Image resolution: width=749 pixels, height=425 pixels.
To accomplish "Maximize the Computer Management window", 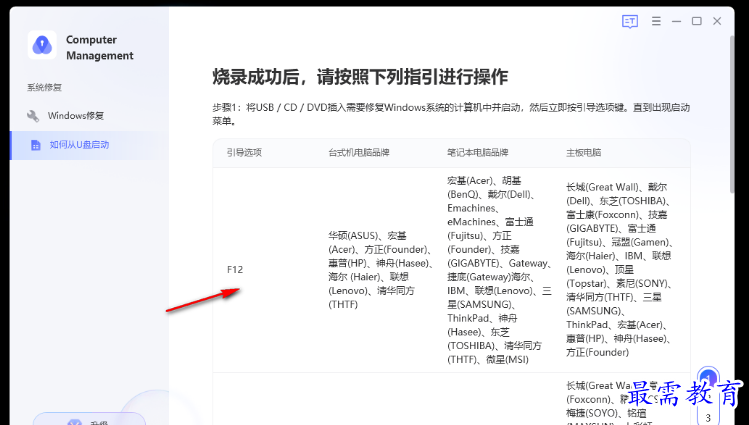I will 697,21.
